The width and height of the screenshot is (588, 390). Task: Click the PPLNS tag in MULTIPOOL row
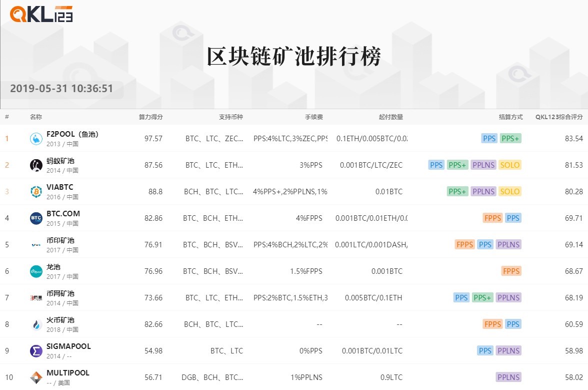point(508,377)
